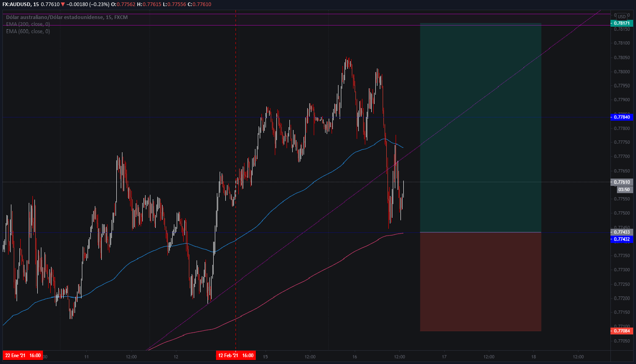Click the red down-arrow price change indicator
The height and width of the screenshot is (364, 636).
(x=63, y=4)
